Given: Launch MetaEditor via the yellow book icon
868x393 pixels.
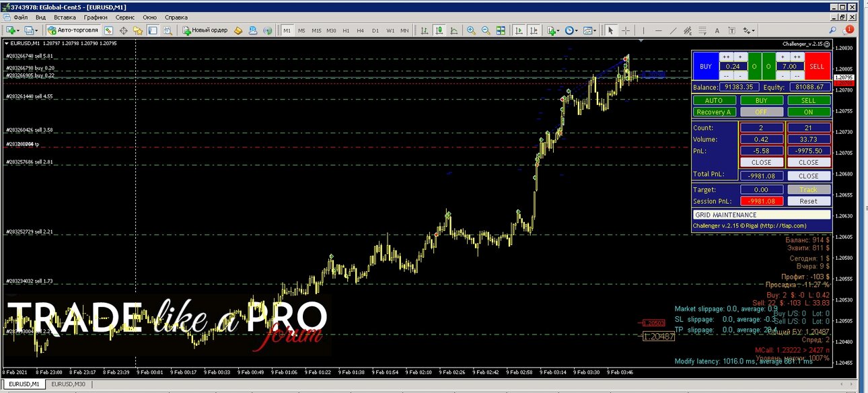Looking at the screenshot, I should tap(238, 30).
